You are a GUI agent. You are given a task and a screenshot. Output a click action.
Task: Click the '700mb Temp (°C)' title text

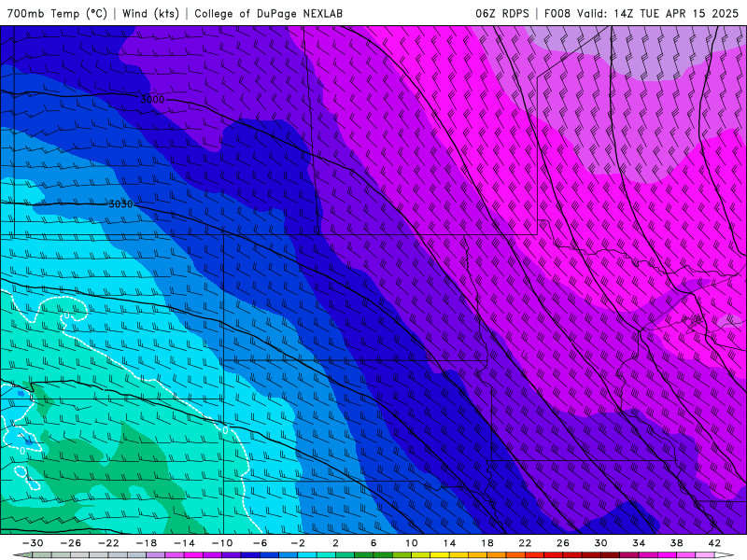[57, 13]
